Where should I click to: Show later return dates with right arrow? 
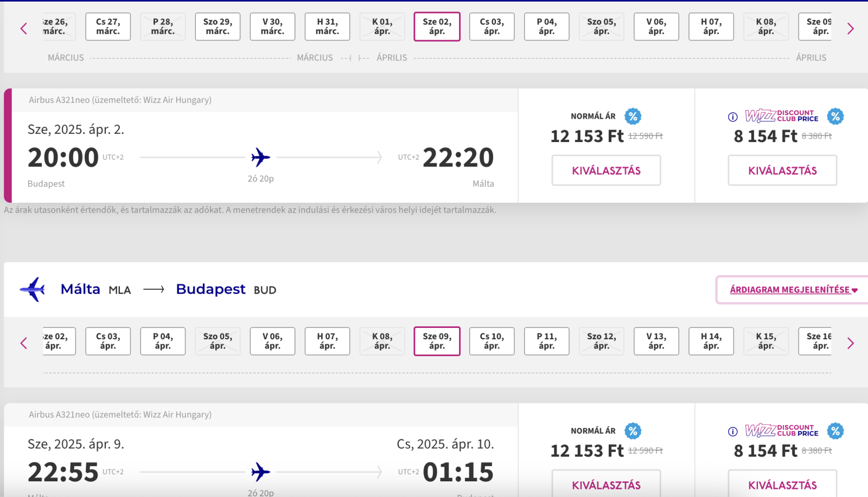[x=851, y=343]
